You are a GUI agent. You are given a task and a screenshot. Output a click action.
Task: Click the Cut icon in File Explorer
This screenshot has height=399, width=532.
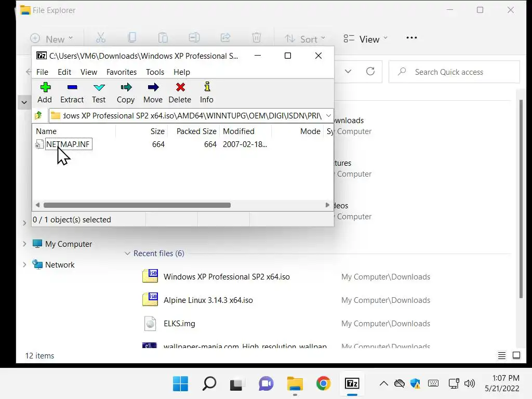pos(101,38)
